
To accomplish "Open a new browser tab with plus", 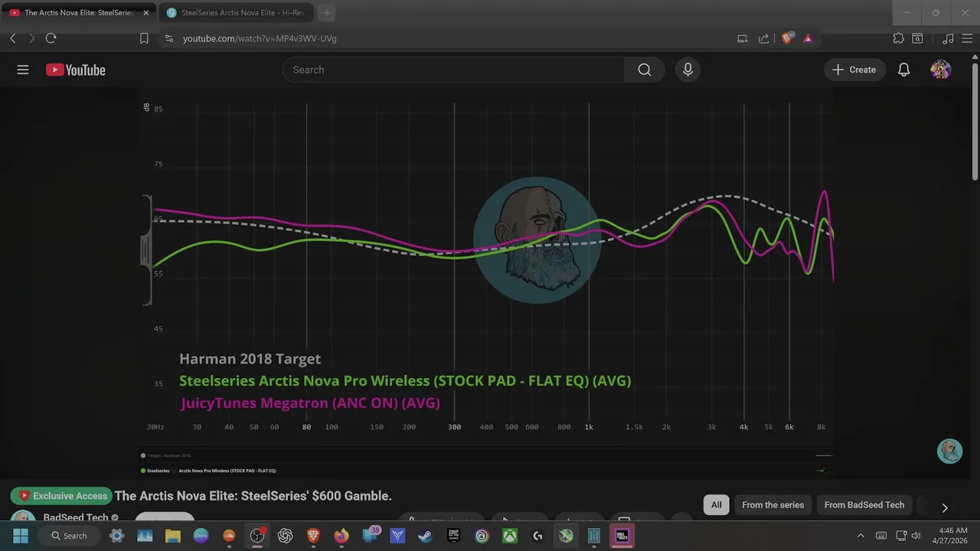I will [327, 13].
